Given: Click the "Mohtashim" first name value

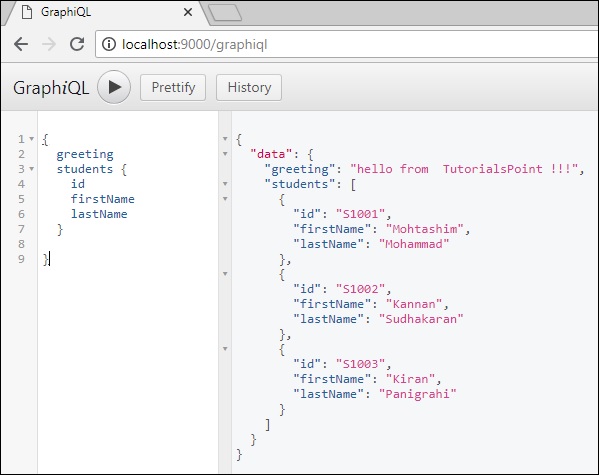Looking at the screenshot, I should (424, 229).
